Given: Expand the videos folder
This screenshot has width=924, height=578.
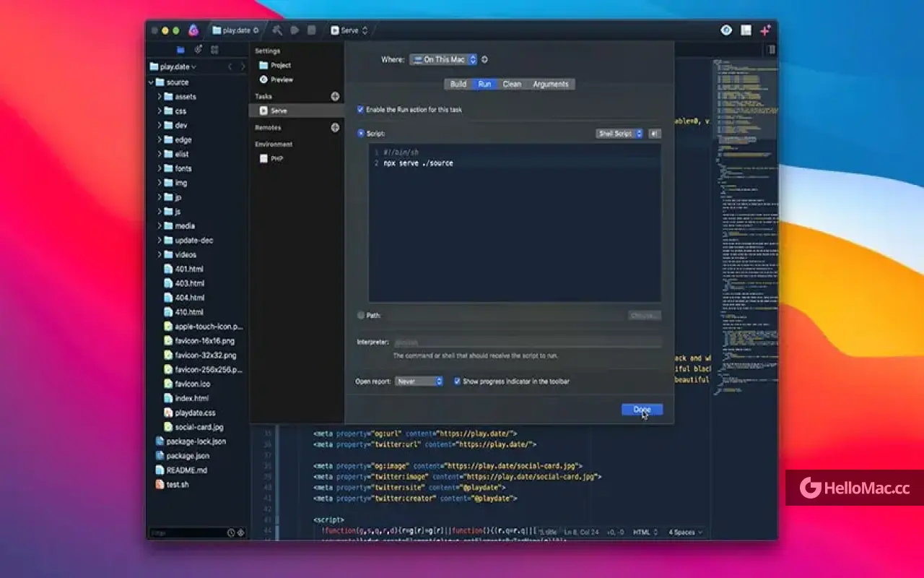Looking at the screenshot, I should pos(160,254).
